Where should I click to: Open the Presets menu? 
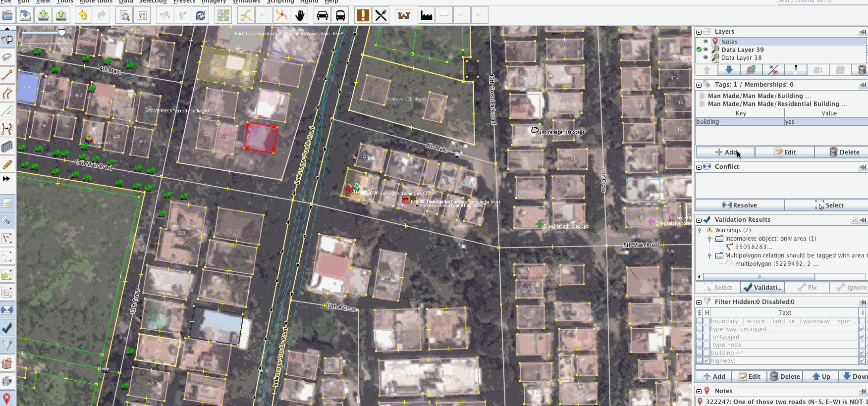click(184, 1)
